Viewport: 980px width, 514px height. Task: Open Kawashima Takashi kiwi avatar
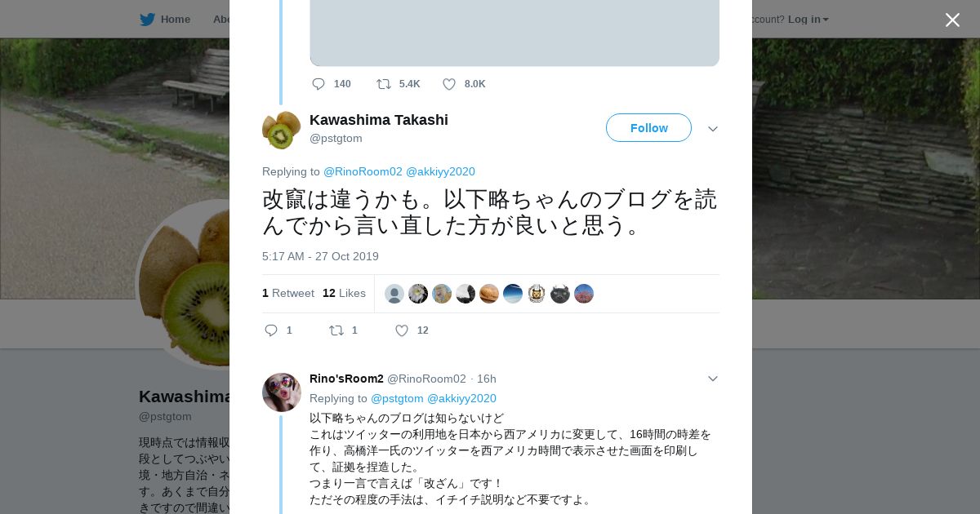click(x=281, y=130)
